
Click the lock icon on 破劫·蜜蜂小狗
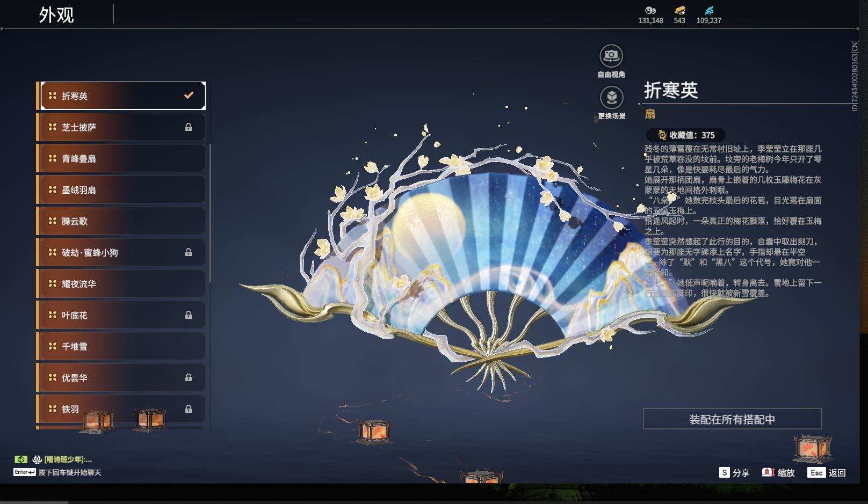pos(189,252)
